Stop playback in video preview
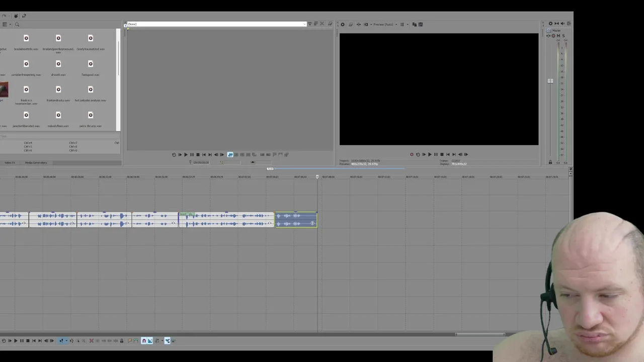The width and height of the screenshot is (644, 362). pyautogui.click(x=442, y=154)
